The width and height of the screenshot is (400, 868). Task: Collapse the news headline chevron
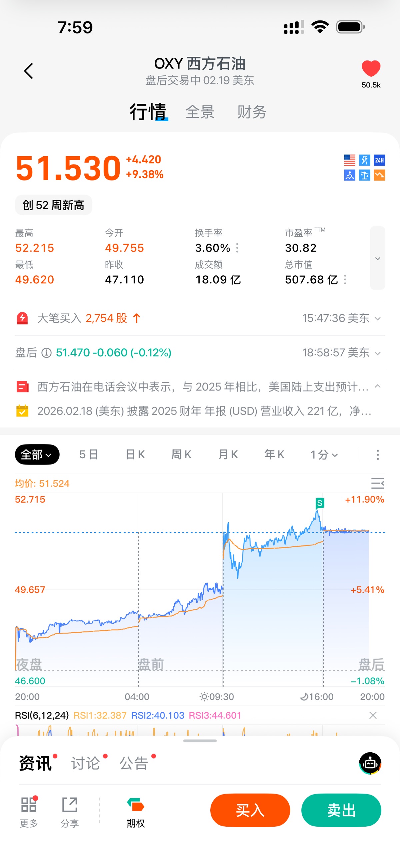[378, 386]
